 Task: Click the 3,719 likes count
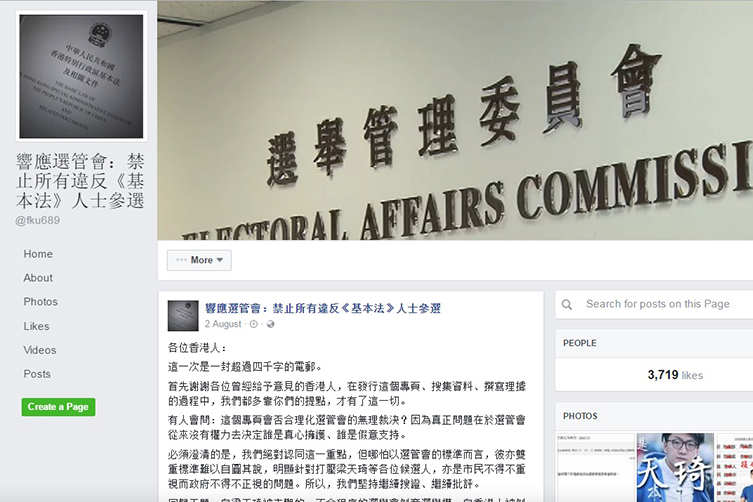[x=675, y=375]
